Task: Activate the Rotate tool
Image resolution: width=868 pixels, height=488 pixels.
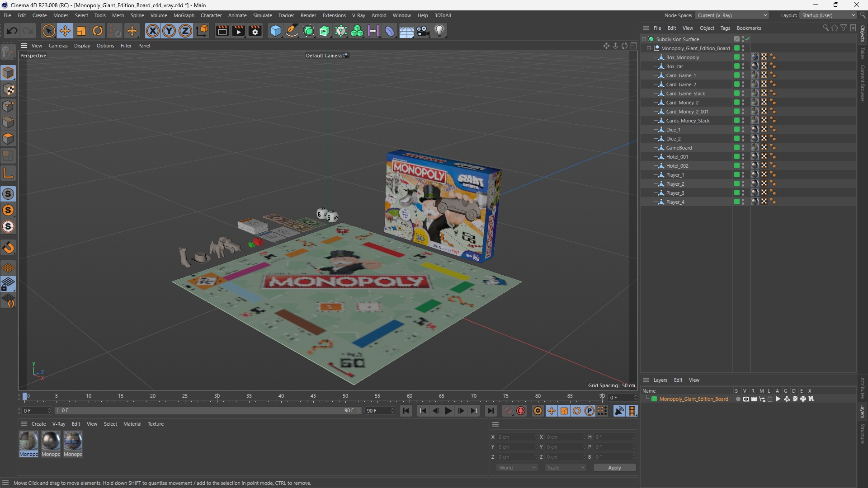Action: click(x=98, y=31)
